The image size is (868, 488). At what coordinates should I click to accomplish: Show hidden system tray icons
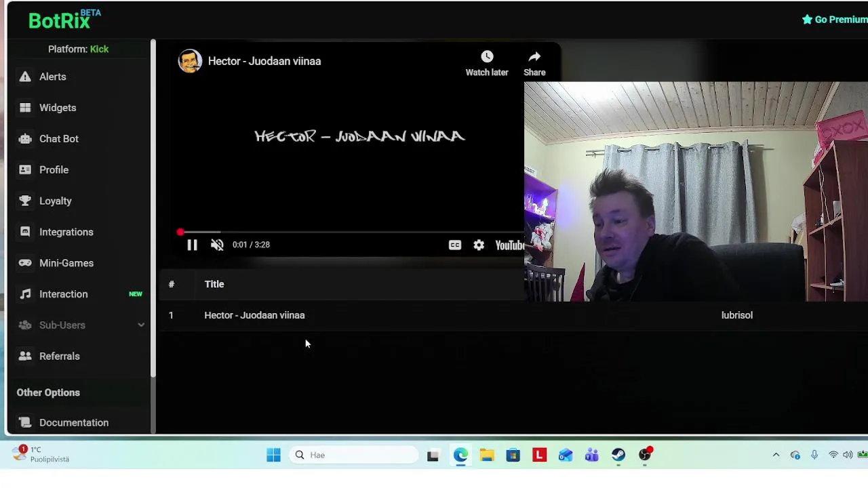click(x=776, y=455)
